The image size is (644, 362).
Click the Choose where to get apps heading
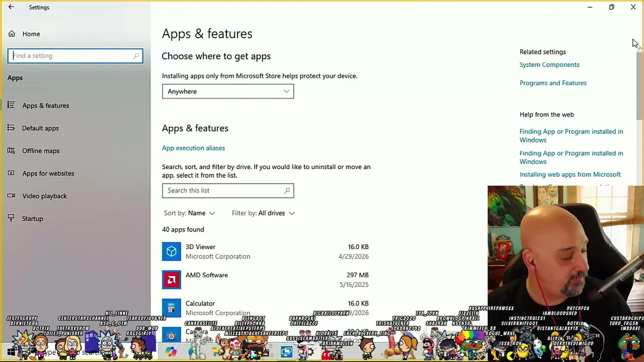216,56
